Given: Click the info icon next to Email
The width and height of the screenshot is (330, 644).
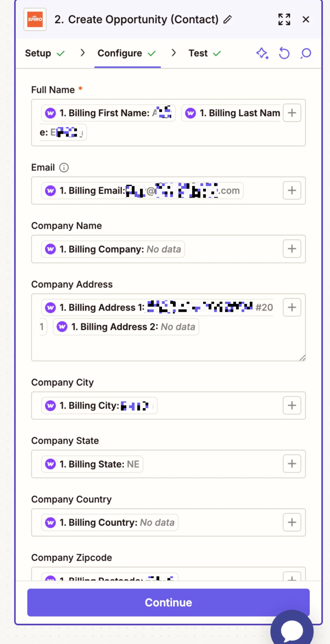Looking at the screenshot, I should coord(64,168).
